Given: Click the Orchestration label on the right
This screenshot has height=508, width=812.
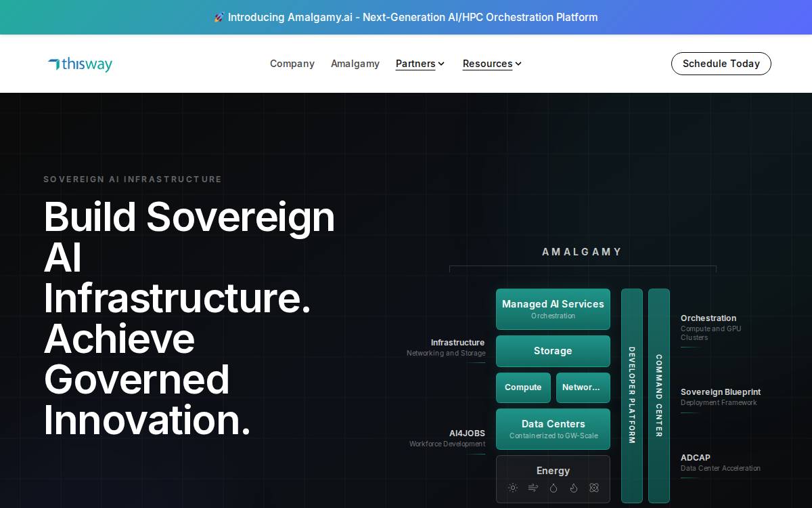Looking at the screenshot, I should coord(708,318).
